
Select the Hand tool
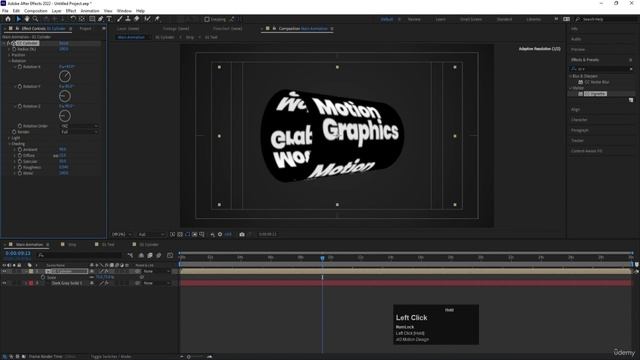(27, 19)
